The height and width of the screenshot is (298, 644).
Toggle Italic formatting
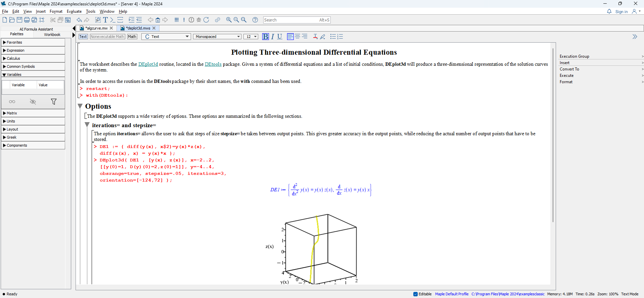tap(273, 37)
